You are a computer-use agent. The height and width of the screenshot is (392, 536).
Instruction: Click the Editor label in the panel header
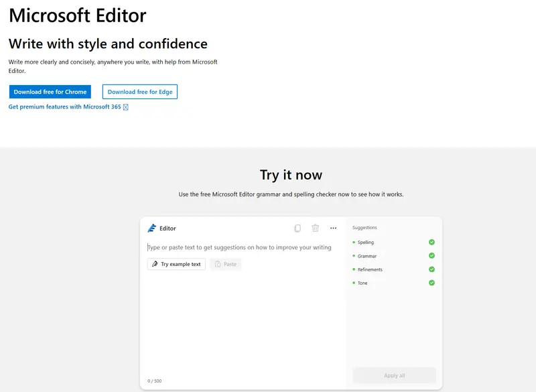point(167,228)
